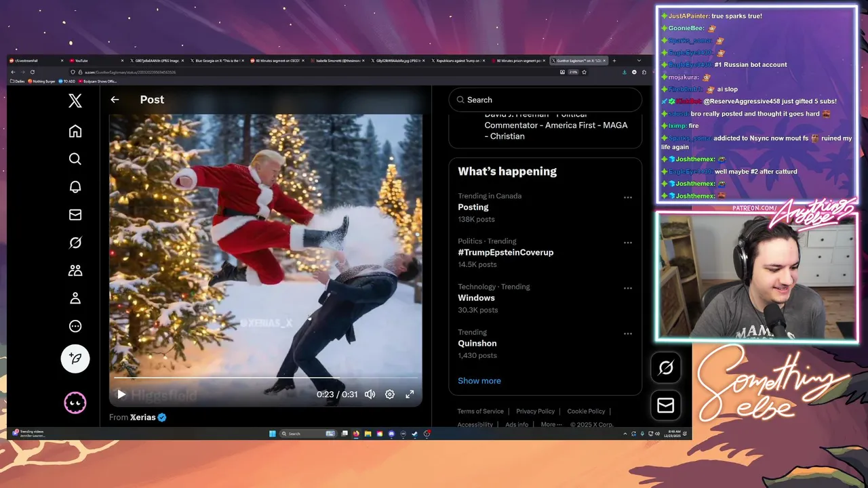Open Privacy Policy link
The height and width of the screenshot is (488, 868).
click(535, 411)
